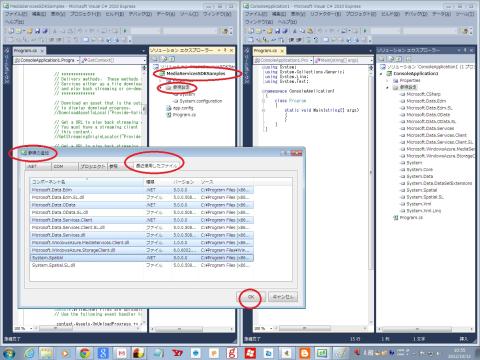The image size is (480, 360).
Task: Switch to the .NET tab in Add Reference dialog
Action: (39, 166)
